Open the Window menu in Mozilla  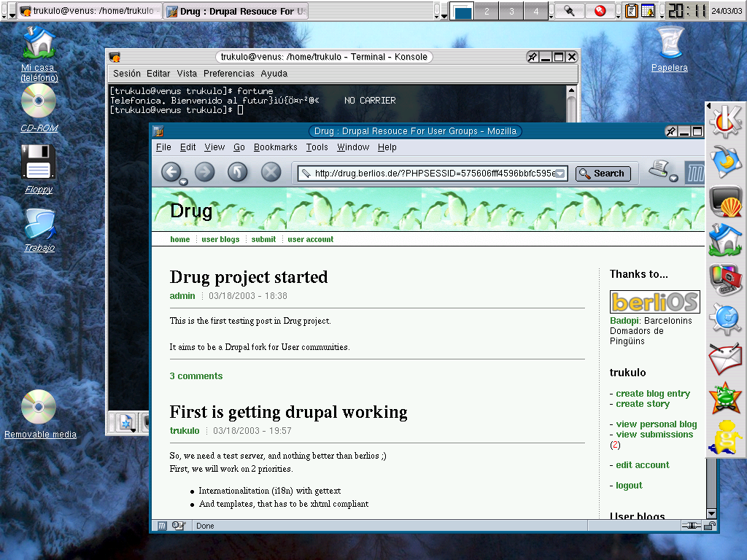(x=353, y=147)
